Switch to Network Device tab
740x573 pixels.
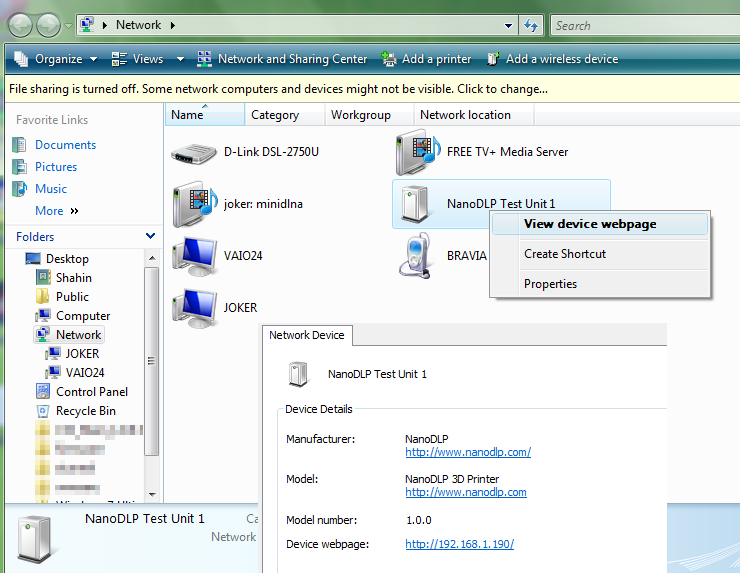coord(307,335)
